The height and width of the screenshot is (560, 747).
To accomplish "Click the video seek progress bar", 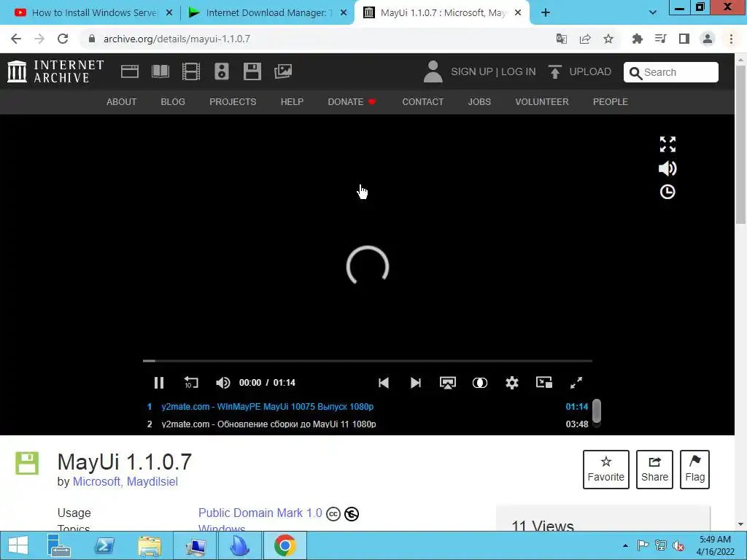I will [368, 361].
